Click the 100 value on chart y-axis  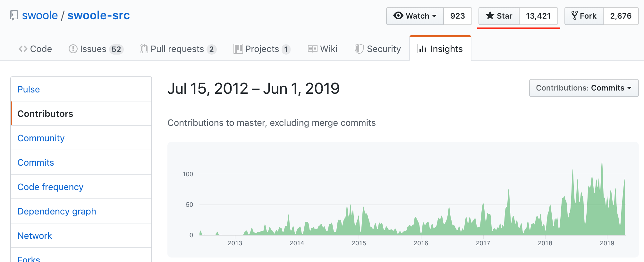[x=188, y=174]
